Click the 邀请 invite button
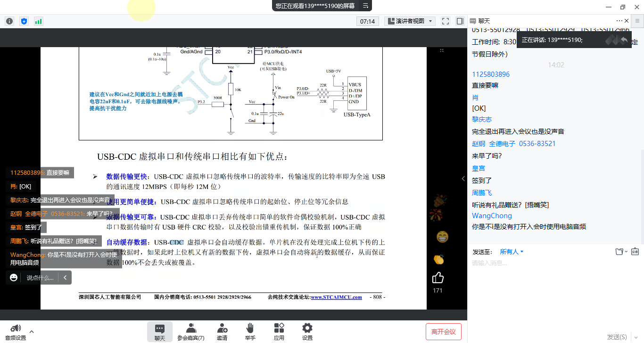 [222, 332]
